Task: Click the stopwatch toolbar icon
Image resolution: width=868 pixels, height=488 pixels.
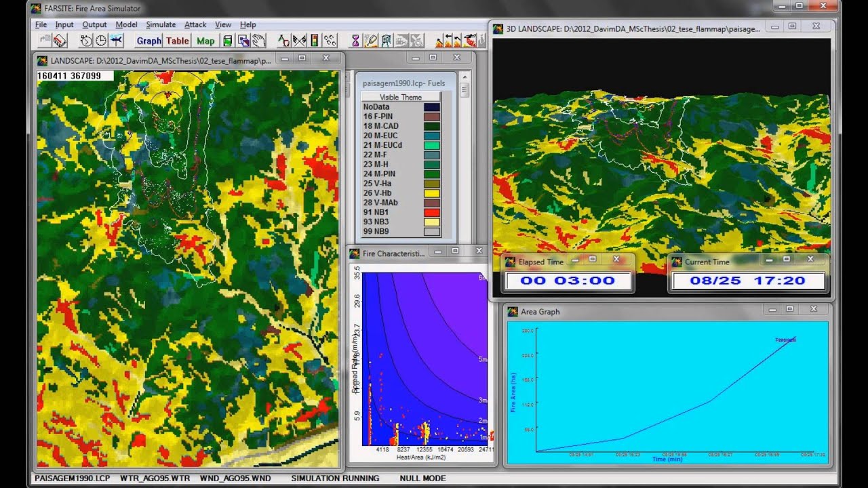Action: coord(86,41)
